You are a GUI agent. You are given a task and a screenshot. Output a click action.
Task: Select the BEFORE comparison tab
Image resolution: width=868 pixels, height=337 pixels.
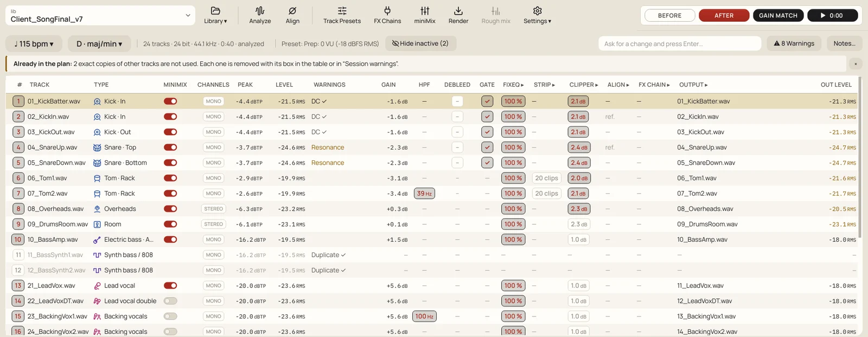pyautogui.click(x=669, y=16)
